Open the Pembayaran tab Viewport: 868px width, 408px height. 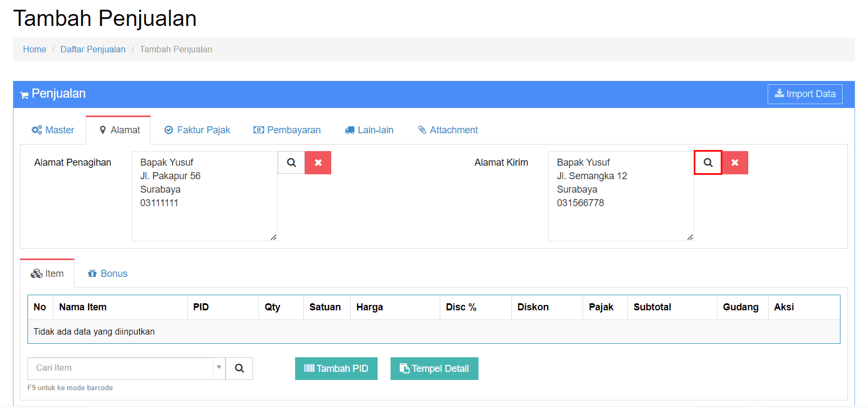click(x=287, y=130)
